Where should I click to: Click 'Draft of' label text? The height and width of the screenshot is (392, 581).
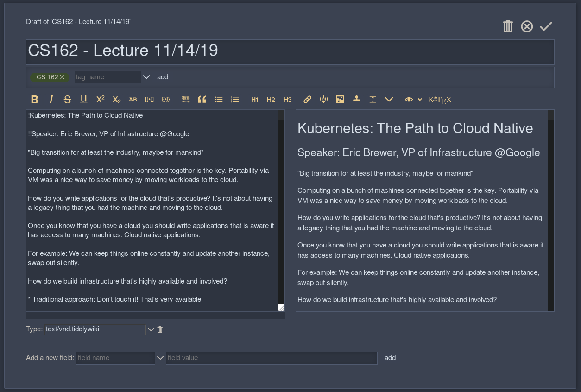tap(78, 22)
